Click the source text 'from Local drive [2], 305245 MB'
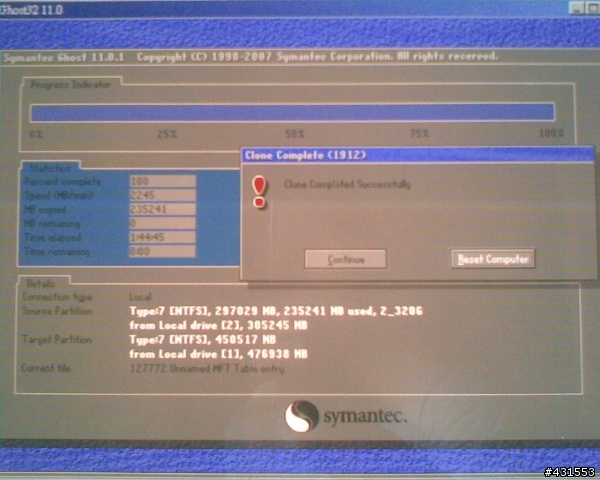The image size is (600, 480). (218, 325)
